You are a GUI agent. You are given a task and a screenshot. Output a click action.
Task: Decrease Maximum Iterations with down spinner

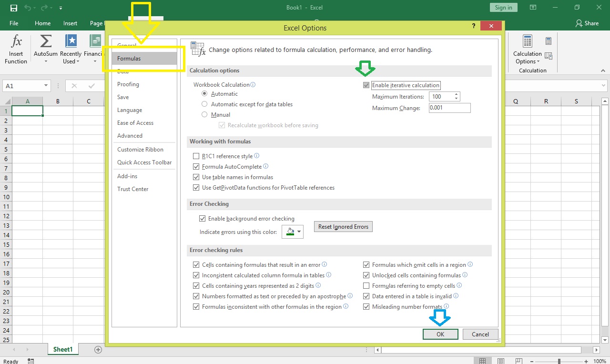[x=457, y=99]
